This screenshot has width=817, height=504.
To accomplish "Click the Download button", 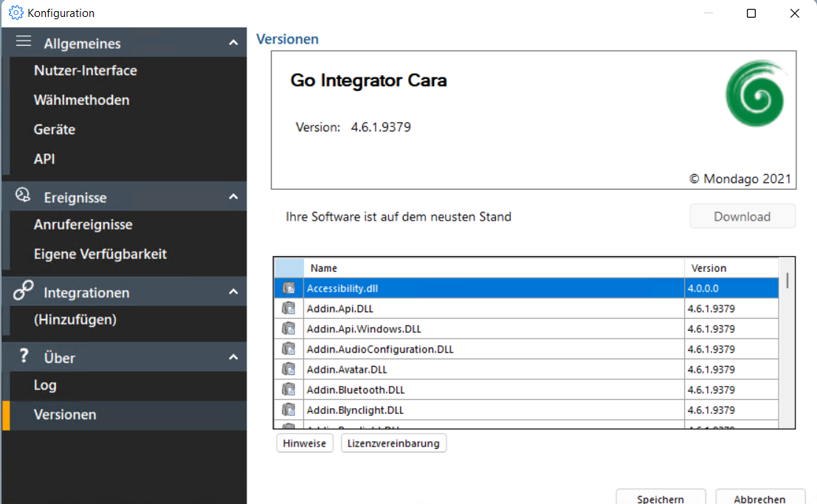I will point(742,216).
